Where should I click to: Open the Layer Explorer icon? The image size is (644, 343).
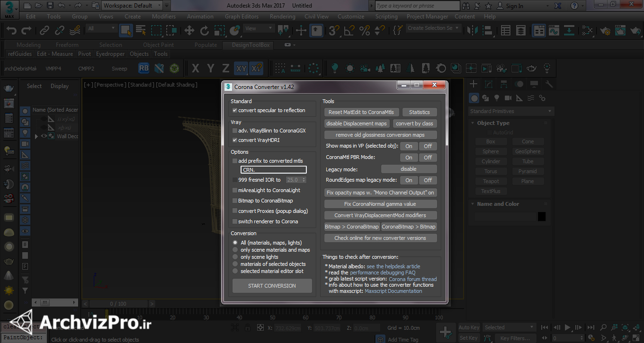(x=521, y=30)
